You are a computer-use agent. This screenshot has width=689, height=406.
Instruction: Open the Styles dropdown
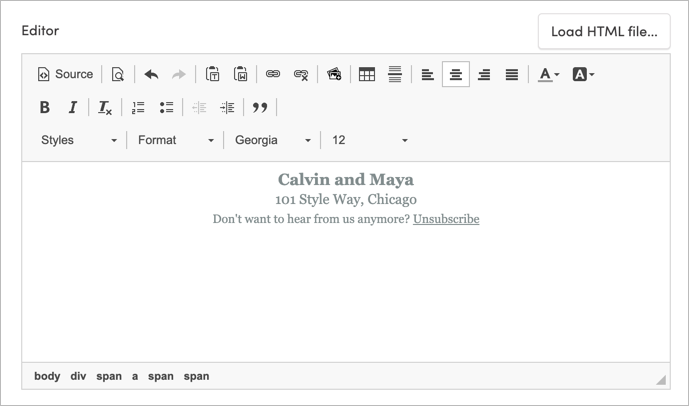(79, 140)
